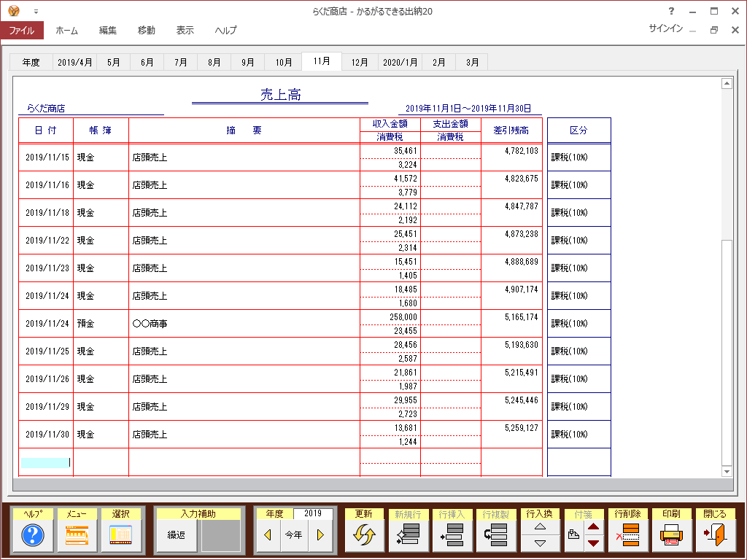Click the 繰返 input assist button

[177, 535]
